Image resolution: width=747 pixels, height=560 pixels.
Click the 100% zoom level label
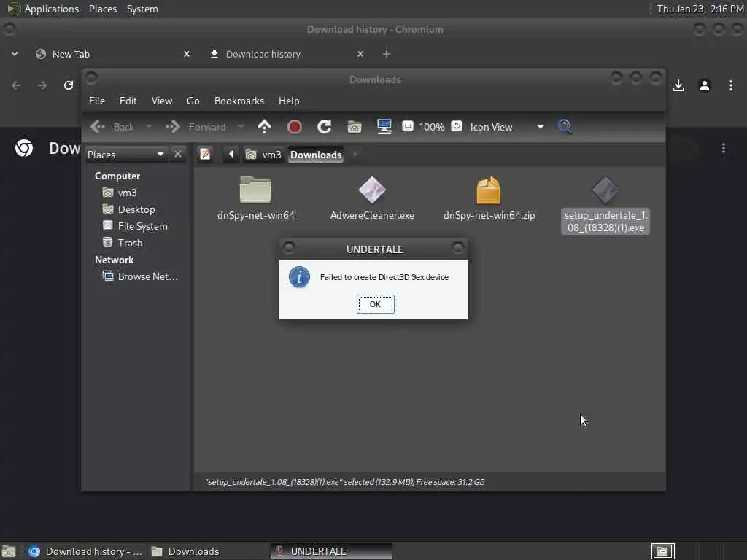(432, 127)
